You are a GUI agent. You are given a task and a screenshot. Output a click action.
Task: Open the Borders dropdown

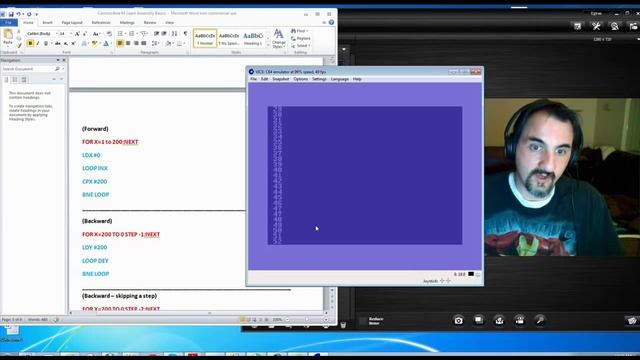point(180,43)
